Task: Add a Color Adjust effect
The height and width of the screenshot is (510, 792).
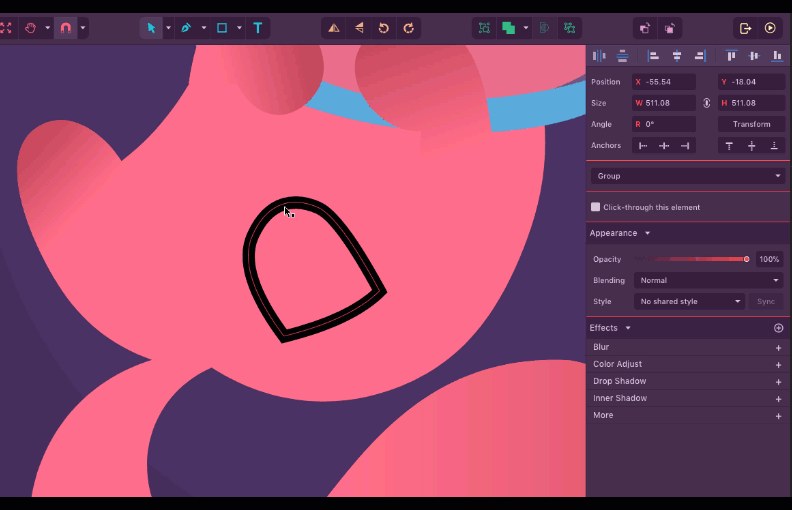Action: pyautogui.click(x=778, y=365)
